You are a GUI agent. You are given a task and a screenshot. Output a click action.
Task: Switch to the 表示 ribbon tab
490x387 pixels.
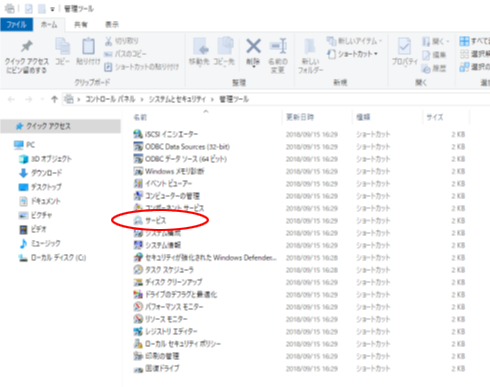point(112,25)
